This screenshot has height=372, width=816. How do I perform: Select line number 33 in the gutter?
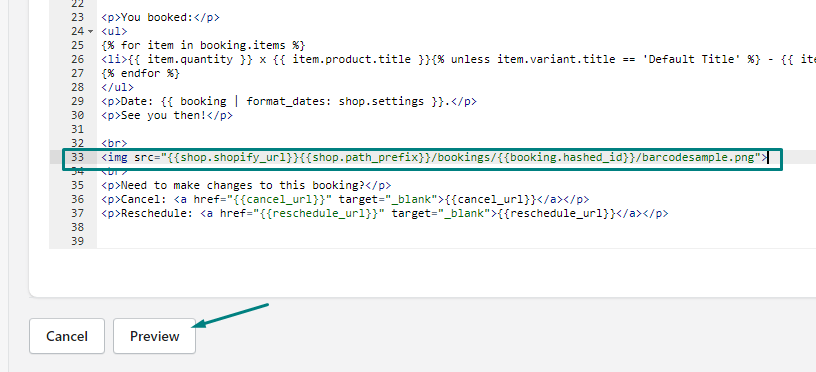click(77, 157)
